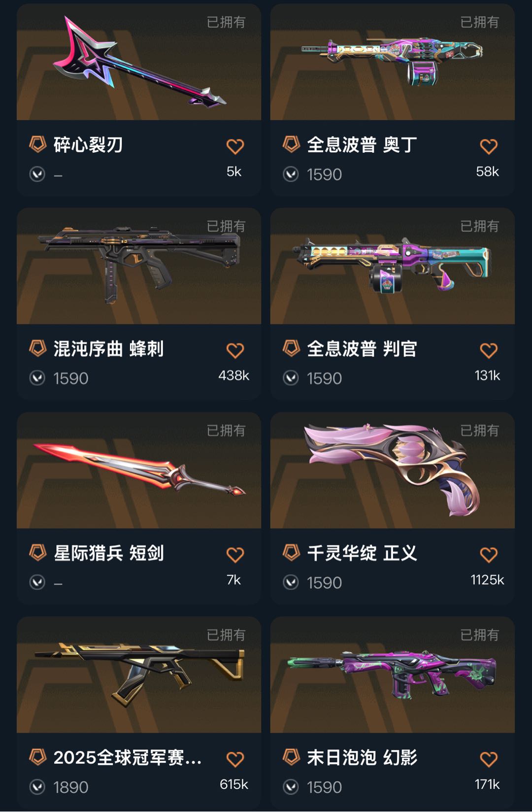Open the 碎心裂刃 axe thumbnail
This screenshot has height=812, width=532.
tap(139, 62)
